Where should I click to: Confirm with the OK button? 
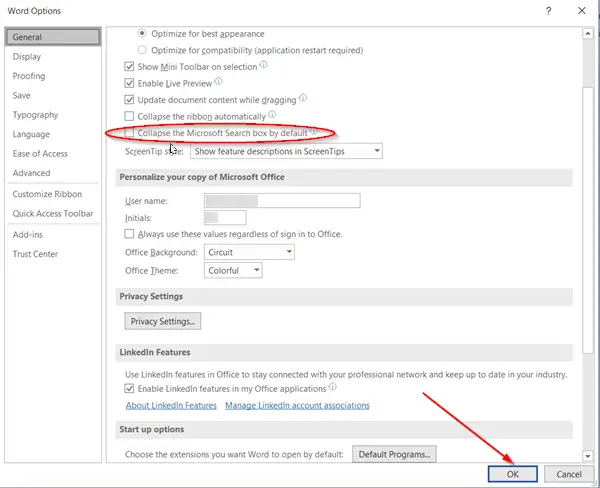coord(513,474)
